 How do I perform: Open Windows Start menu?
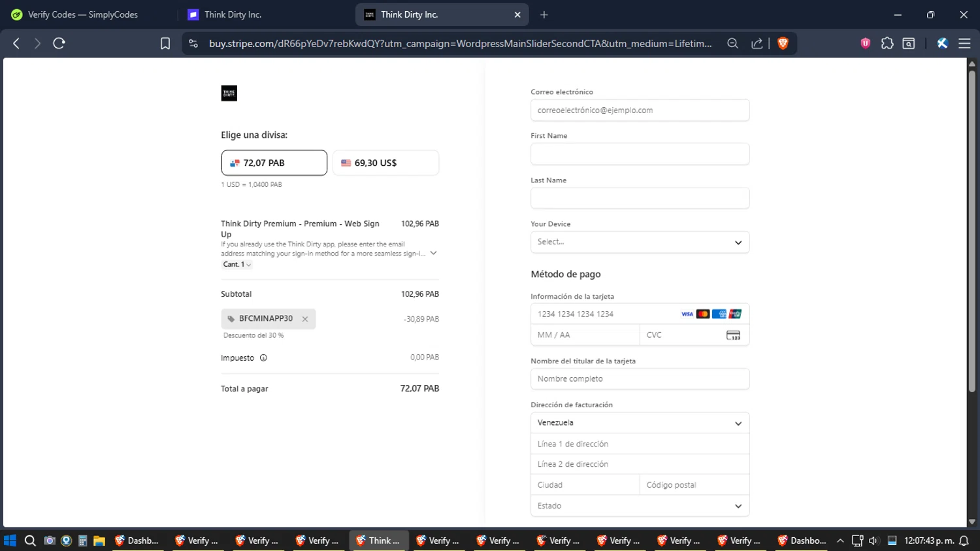coord(10,541)
